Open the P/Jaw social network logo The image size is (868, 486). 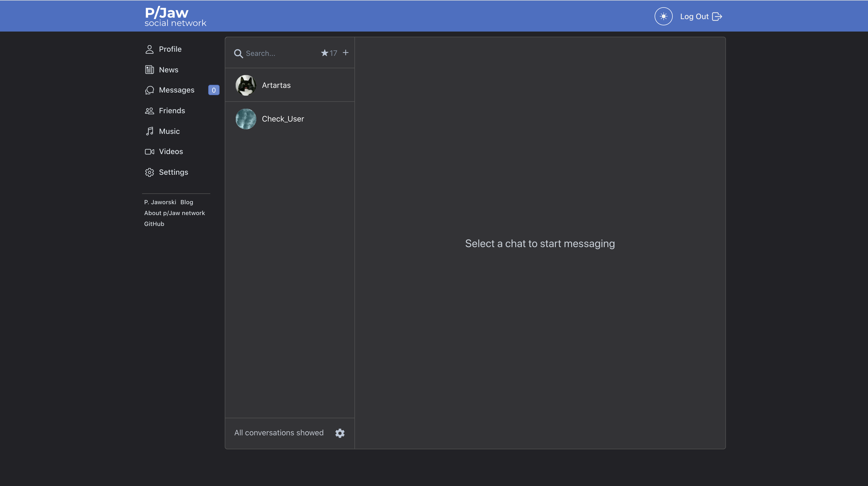coord(175,16)
